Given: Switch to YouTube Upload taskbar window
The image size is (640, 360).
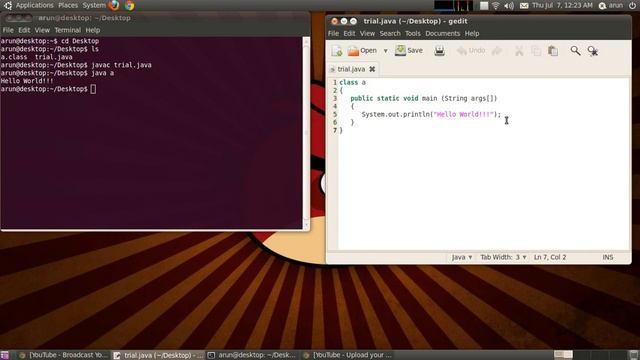Looking at the screenshot, I should click(347, 355).
